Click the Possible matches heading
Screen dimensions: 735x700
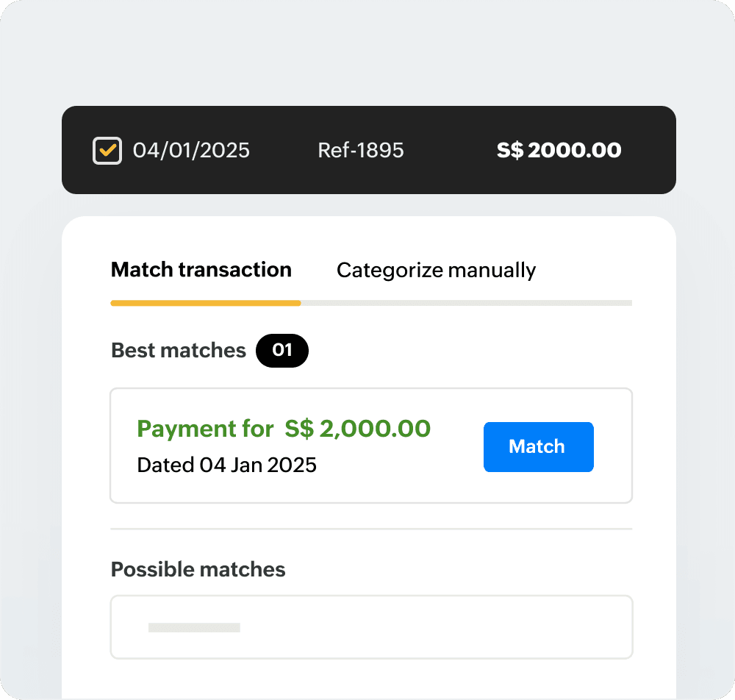pos(198,570)
